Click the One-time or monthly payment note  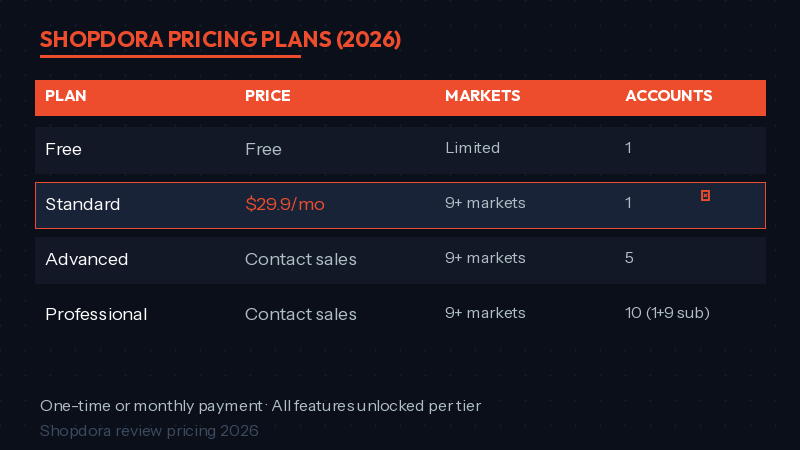pos(260,406)
